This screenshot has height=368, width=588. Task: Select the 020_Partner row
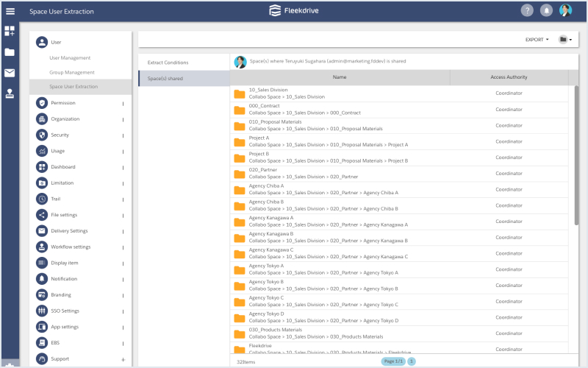click(x=399, y=174)
